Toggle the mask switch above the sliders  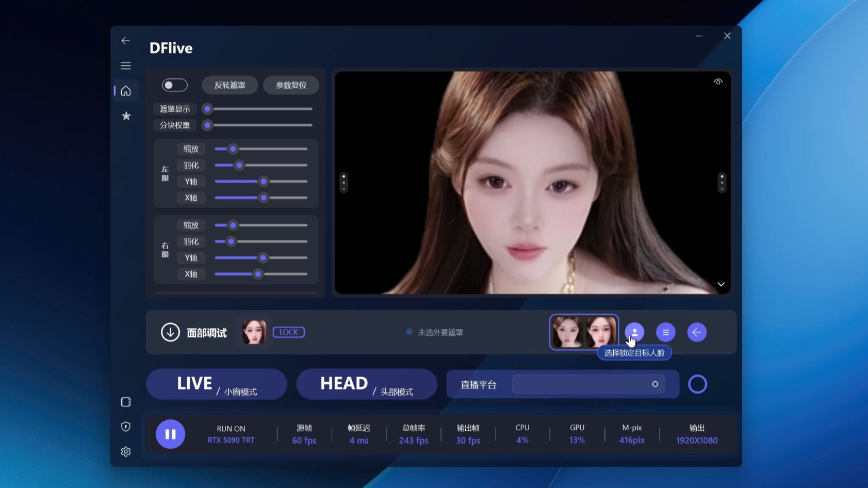pyautogui.click(x=175, y=85)
